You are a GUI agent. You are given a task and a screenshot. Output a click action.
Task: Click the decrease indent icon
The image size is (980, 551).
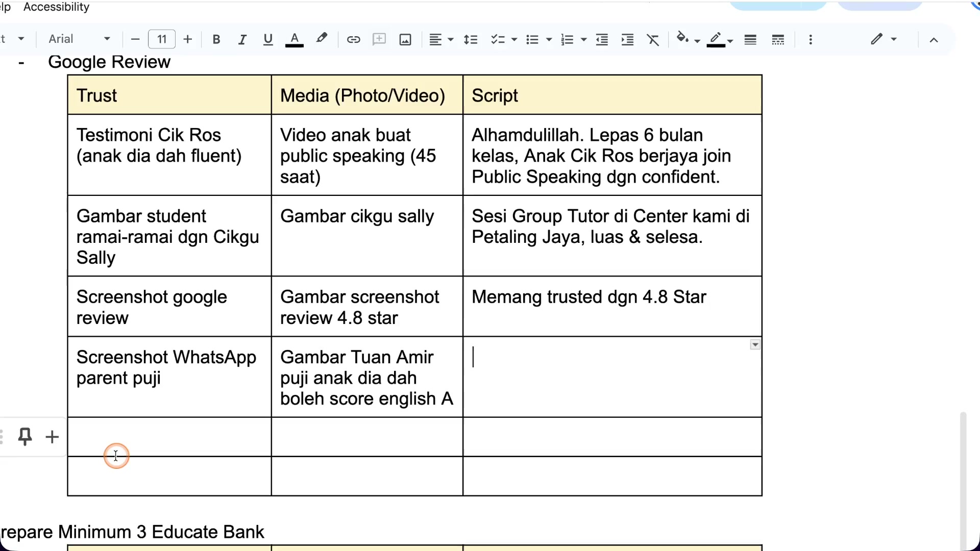point(602,39)
